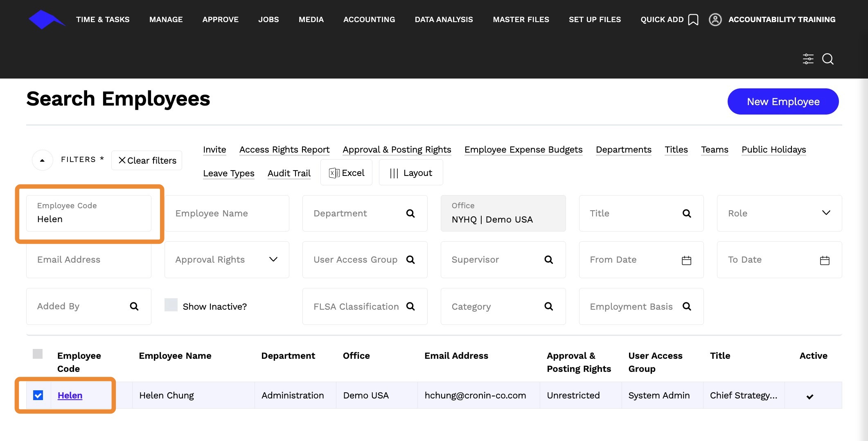Click the FLSA Classification lookup icon

tap(410, 306)
